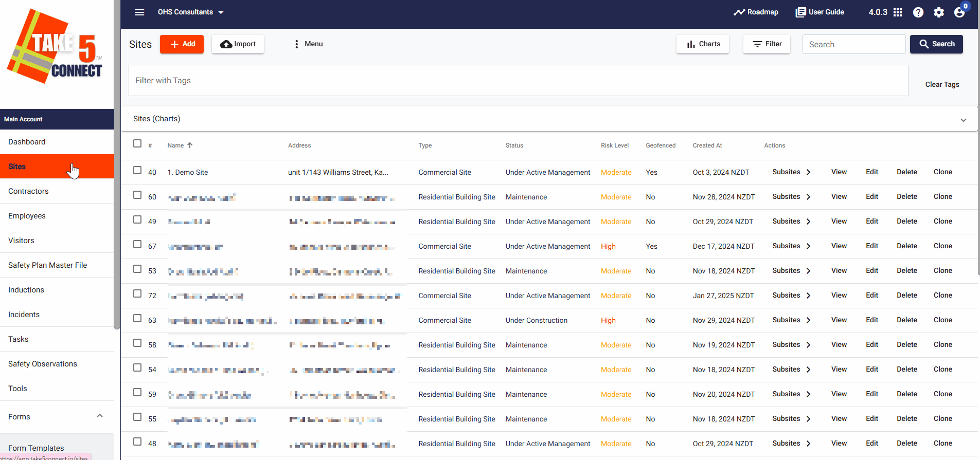The height and width of the screenshot is (460, 980).
Task: Click View for 1. Demo Site
Action: [839, 172]
